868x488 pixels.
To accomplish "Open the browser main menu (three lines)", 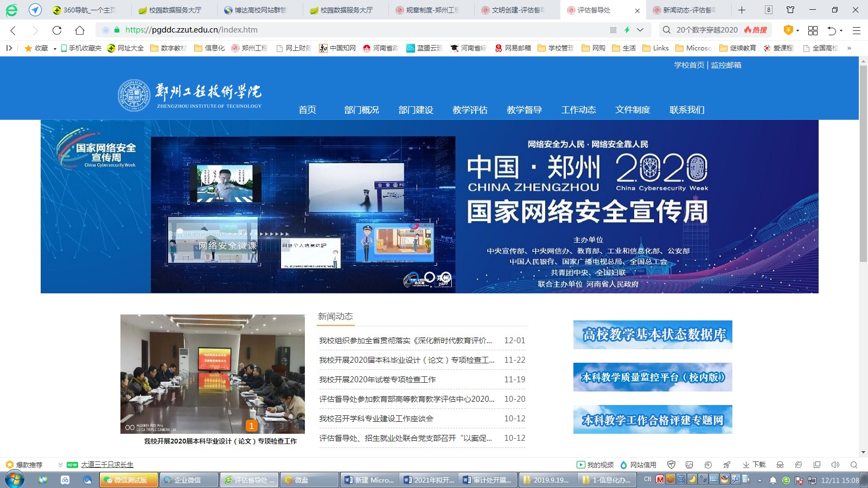I will (x=857, y=30).
